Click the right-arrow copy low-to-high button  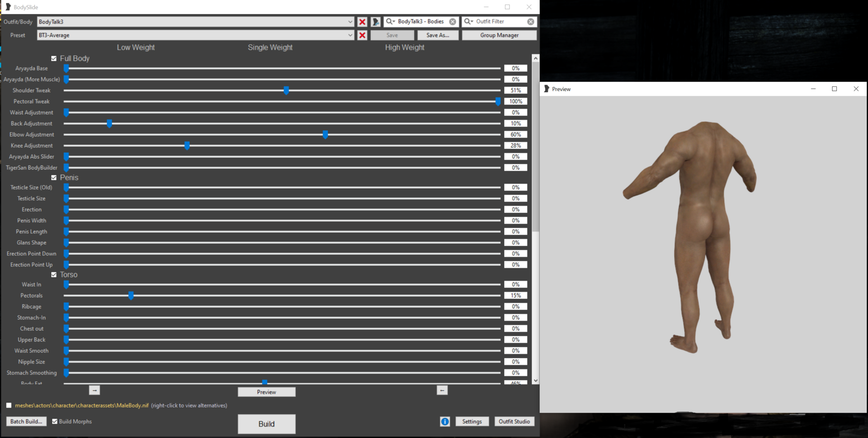point(94,390)
